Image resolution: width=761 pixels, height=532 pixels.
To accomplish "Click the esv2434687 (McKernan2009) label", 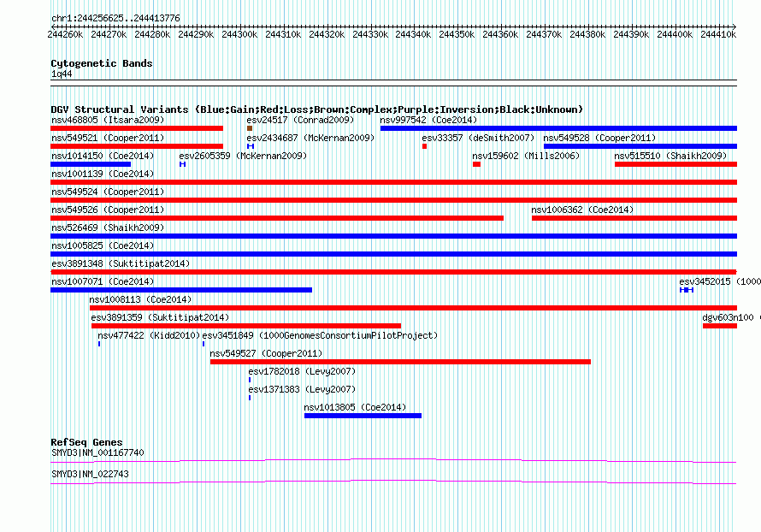I will click(x=310, y=138).
